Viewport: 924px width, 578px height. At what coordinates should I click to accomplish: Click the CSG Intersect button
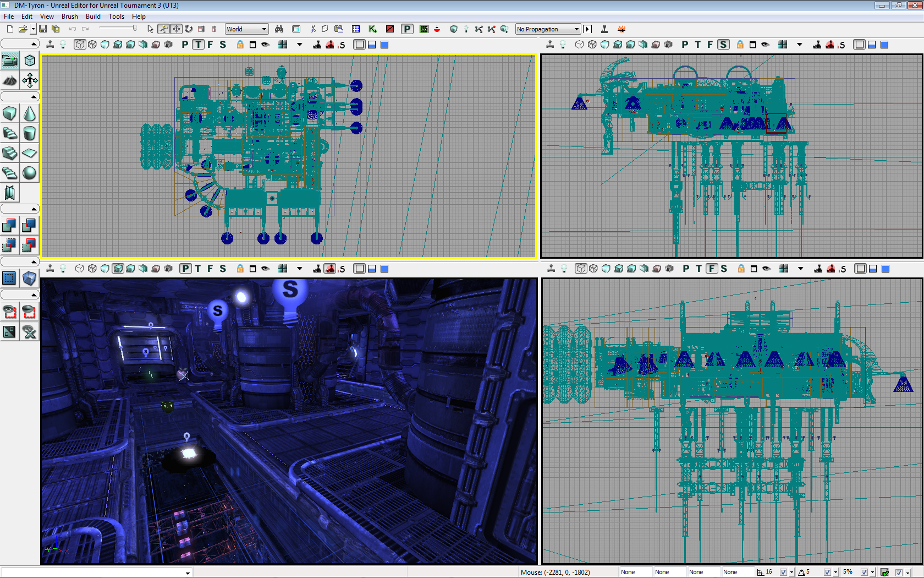[x=10, y=245]
